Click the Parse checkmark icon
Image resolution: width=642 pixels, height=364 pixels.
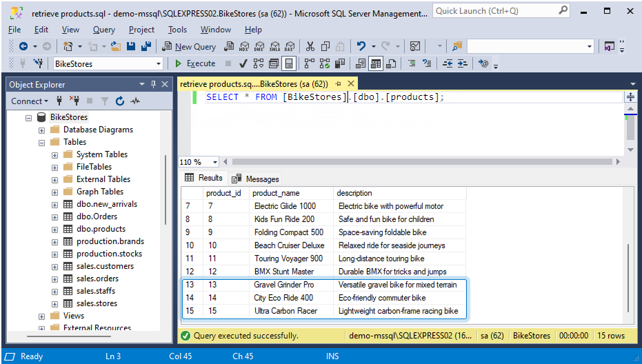pyautogui.click(x=243, y=63)
